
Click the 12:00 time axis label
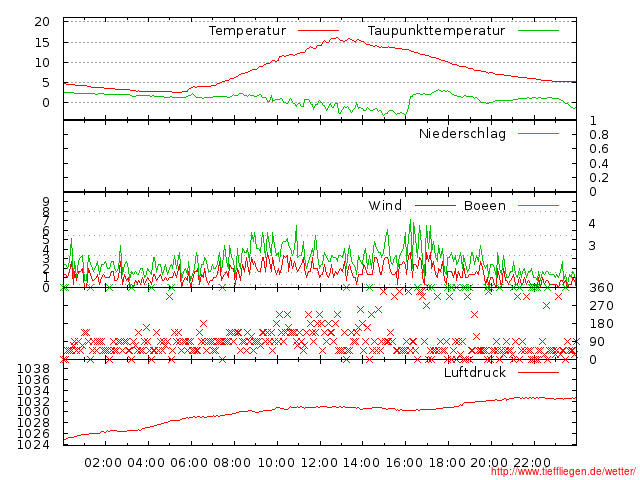point(319,463)
